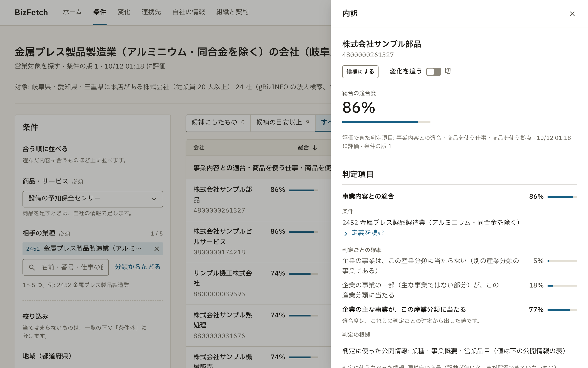Image resolution: width=588 pixels, height=368 pixels.
Task: Click corporate number 4800000261327 in the panel
Action: point(368,55)
